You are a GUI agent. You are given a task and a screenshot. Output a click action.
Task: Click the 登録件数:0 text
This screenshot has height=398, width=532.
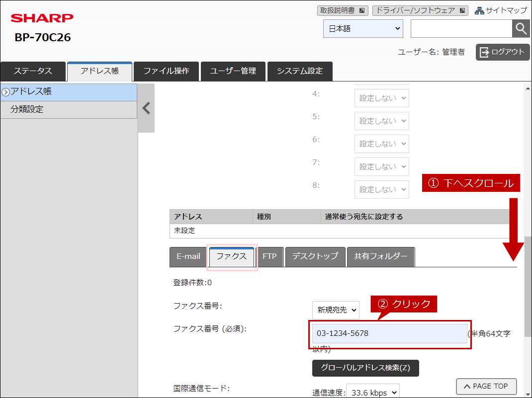click(192, 283)
